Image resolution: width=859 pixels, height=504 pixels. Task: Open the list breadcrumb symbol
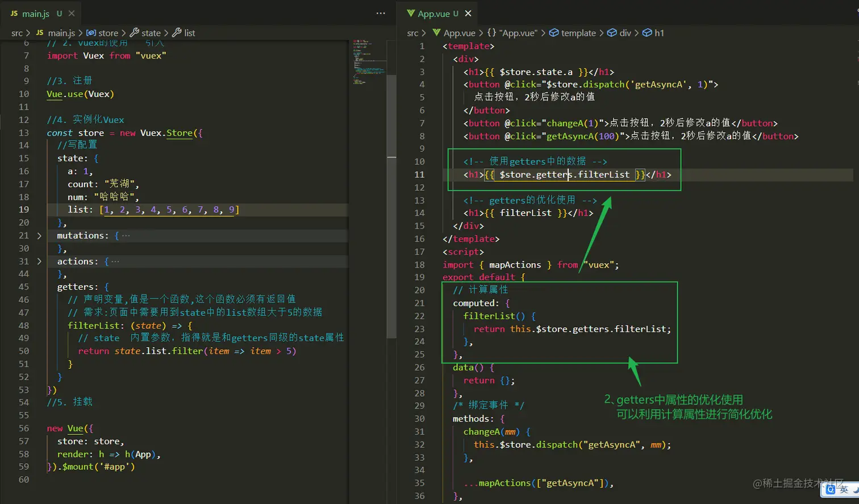(x=190, y=33)
